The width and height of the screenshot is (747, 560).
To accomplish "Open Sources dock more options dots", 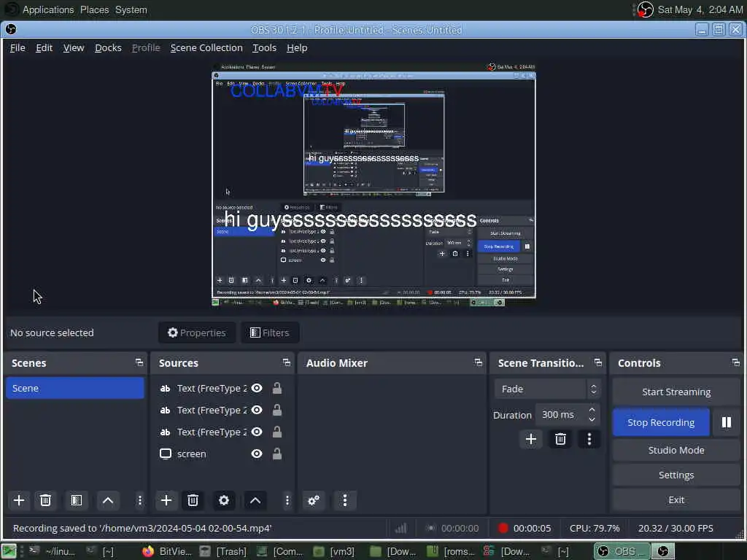I will [x=287, y=500].
